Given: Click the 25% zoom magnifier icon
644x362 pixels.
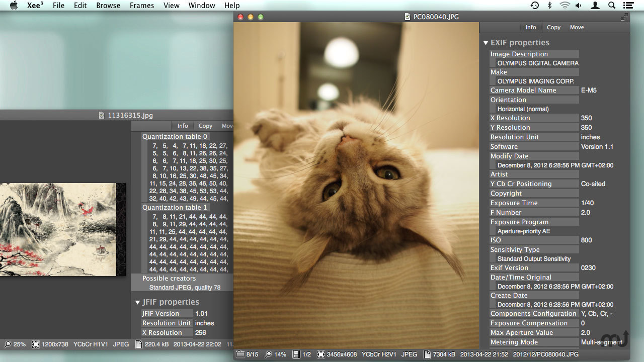Looking at the screenshot, I should (x=8, y=344).
